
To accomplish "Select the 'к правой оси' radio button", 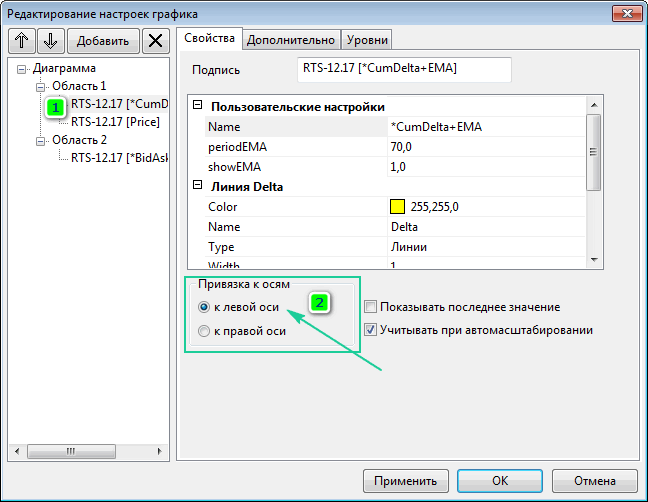I will 204,331.
